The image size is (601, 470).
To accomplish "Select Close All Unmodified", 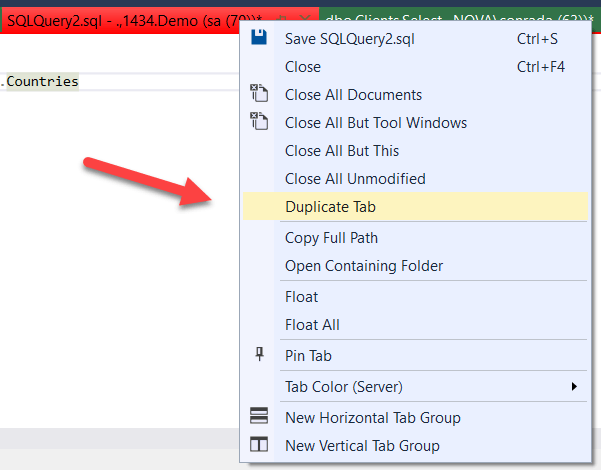I will (x=354, y=178).
